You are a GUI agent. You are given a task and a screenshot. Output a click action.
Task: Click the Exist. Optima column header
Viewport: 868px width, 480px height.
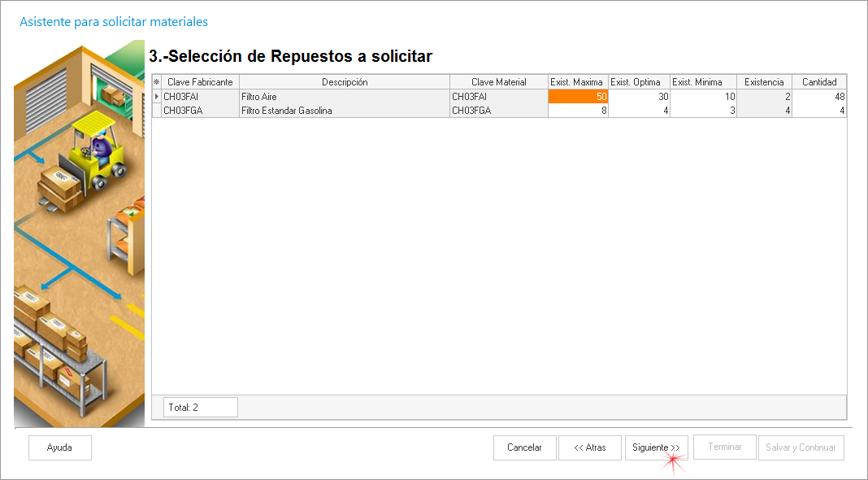(x=638, y=82)
